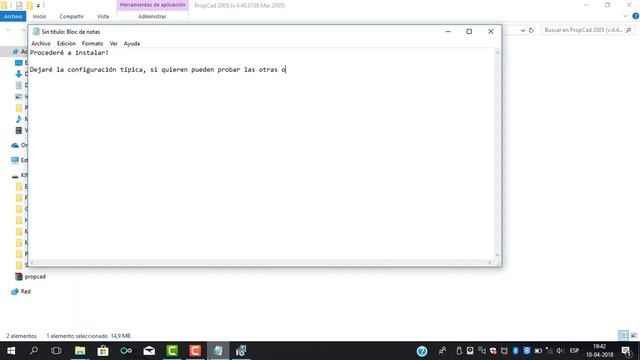Switch Explorer to details view button
640x360 pixels.
pos(623,336)
